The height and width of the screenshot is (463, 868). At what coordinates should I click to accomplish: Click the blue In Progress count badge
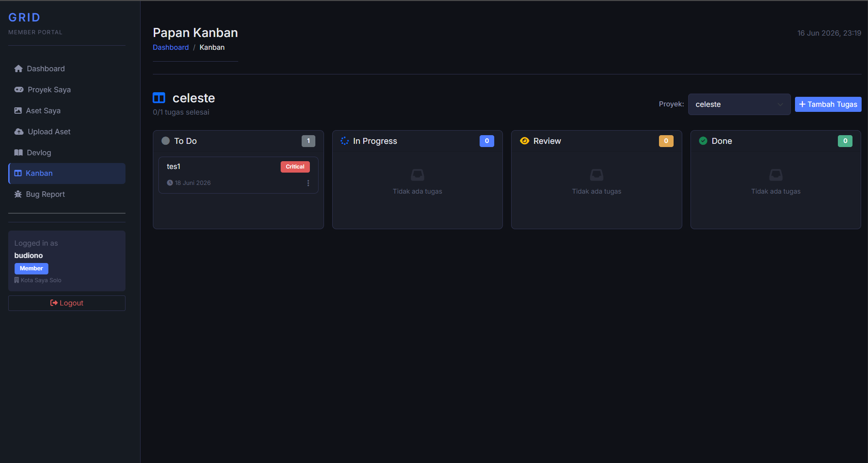tap(487, 141)
